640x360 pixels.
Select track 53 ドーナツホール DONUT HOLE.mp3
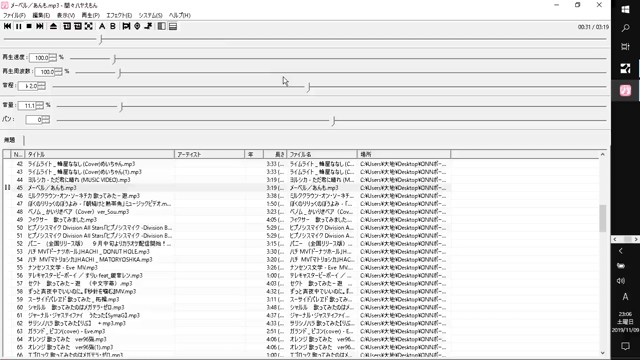[89, 251]
